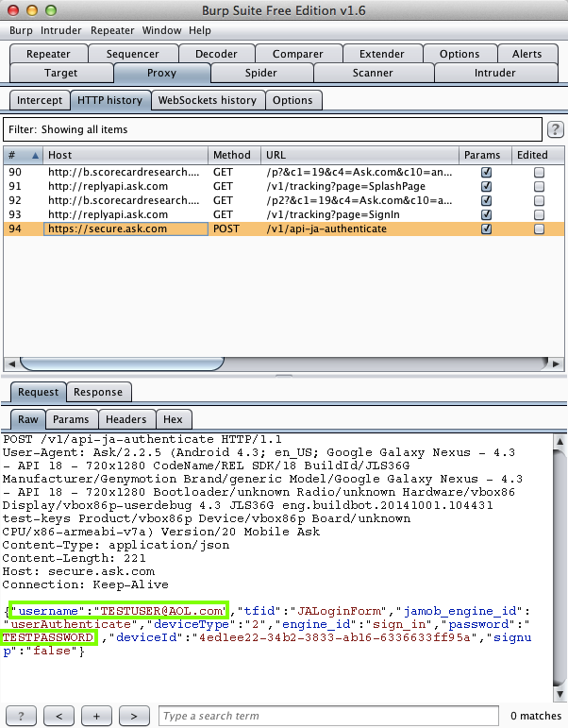Switch to the Response tab
The width and height of the screenshot is (568, 728).
[x=98, y=392]
